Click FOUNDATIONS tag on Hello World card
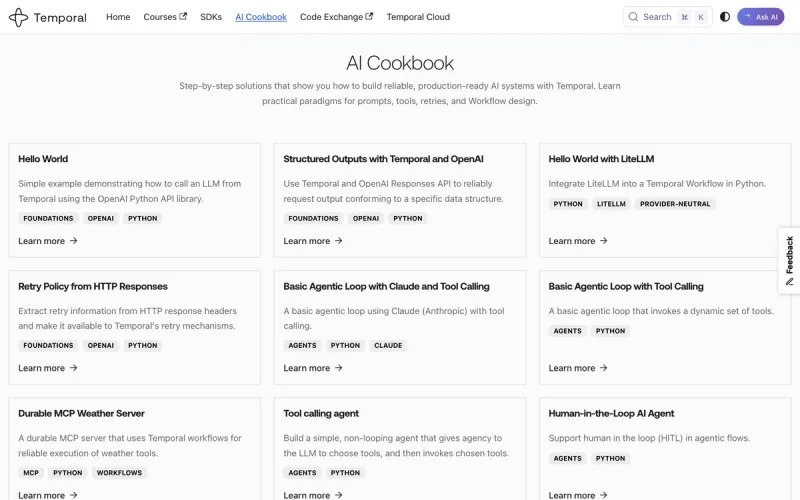Viewport: 800px width, 500px height. [48, 218]
